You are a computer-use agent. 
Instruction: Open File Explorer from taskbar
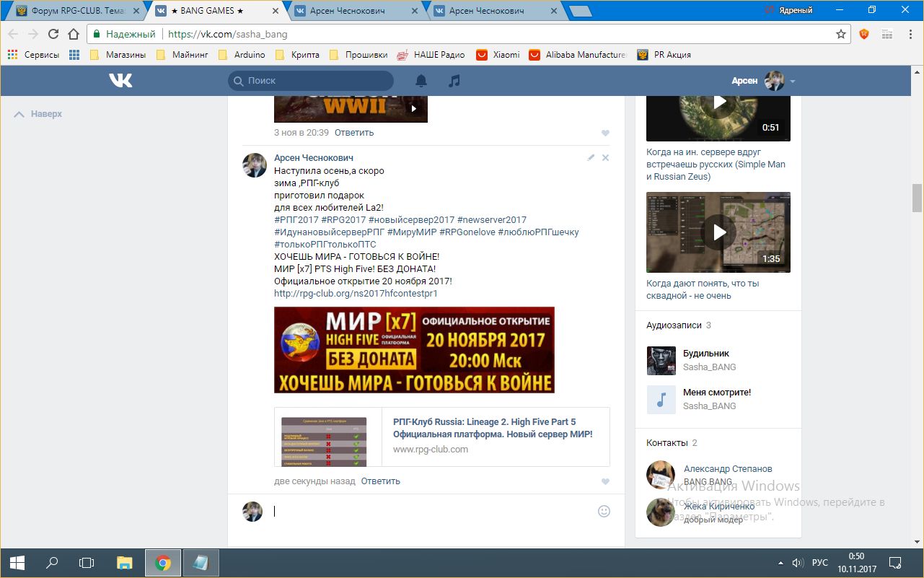tap(125, 562)
